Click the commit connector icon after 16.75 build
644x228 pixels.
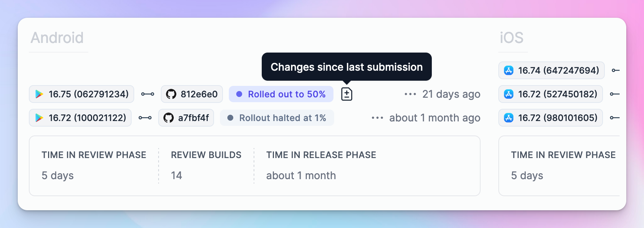(148, 94)
